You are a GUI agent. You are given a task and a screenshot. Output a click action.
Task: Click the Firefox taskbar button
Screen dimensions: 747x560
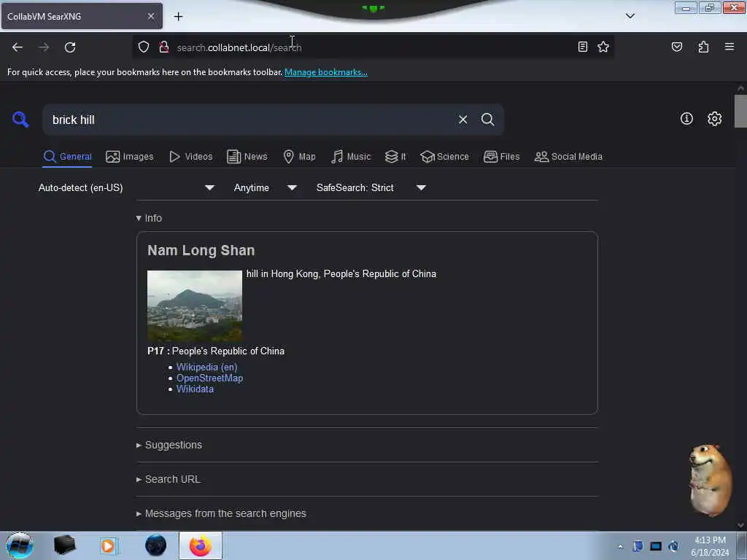click(x=201, y=545)
